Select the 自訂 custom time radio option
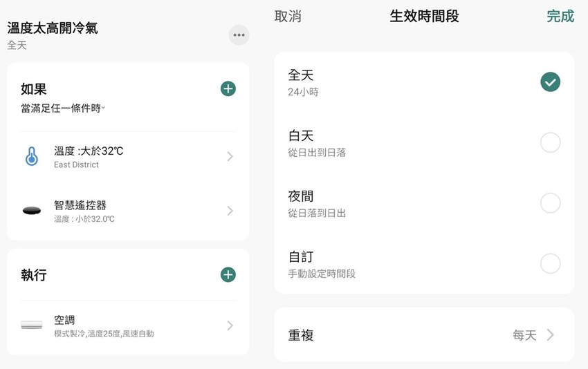 [x=550, y=263]
